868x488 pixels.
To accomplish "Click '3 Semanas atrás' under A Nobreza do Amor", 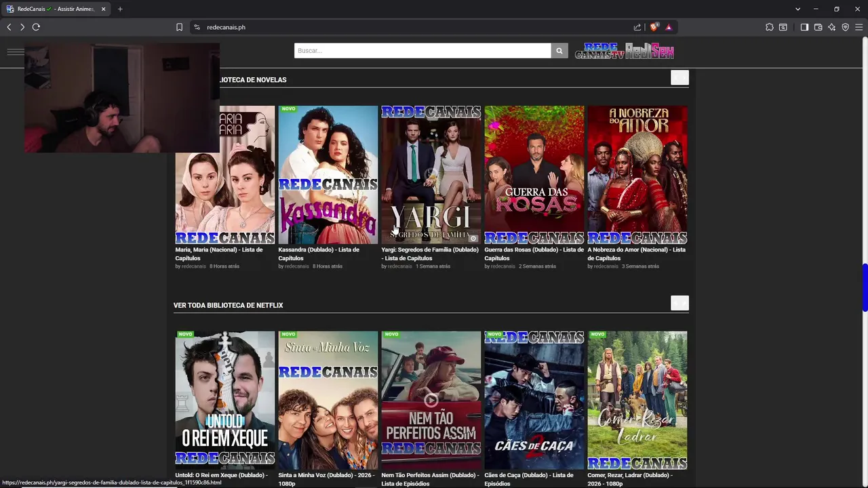I will pyautogui.click(x=640, y=266).
